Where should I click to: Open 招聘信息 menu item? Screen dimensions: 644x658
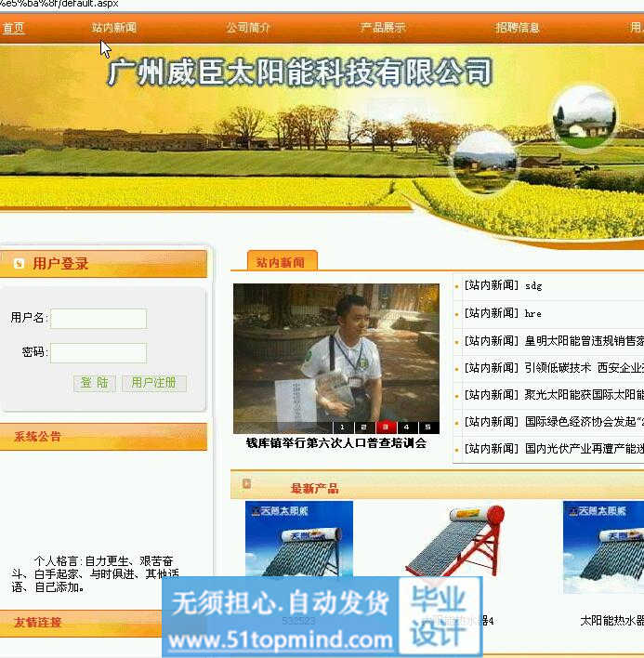pos(517,28)
